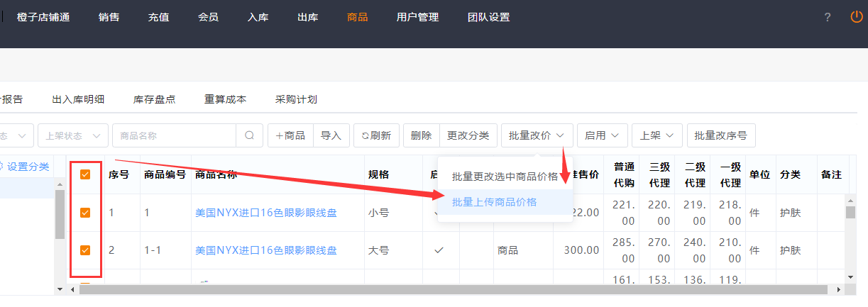Screen dimensions: 868x307
Task: Toggle the select-all header checkbox
Action: [x=85, y=174]
